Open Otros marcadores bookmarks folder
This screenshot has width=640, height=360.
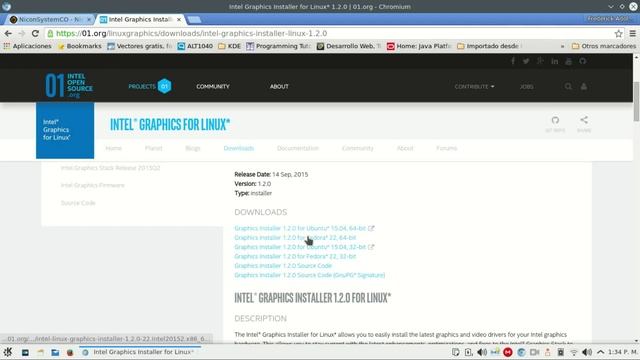(604, 46)
